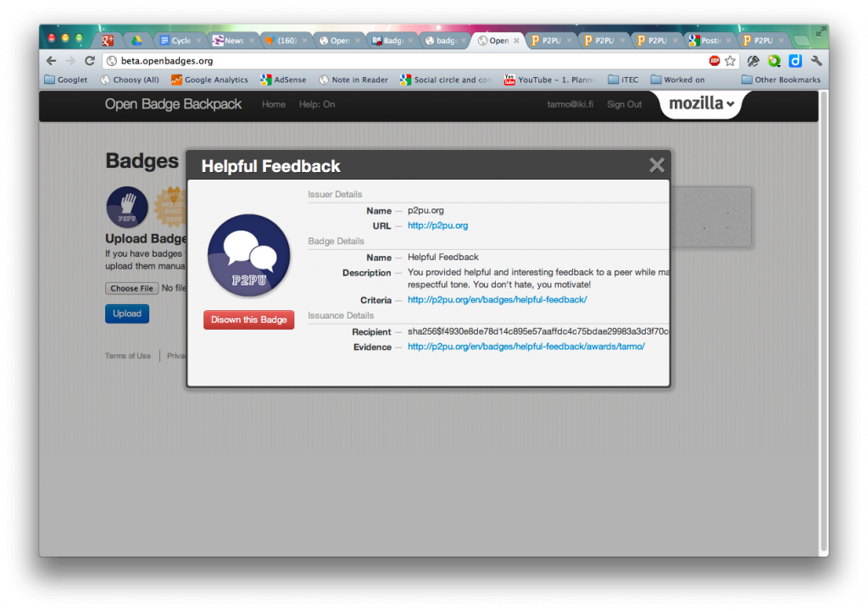Image resolution: width=868 pixels, height=611 pixels.
Task: Open the Other Bookmarks folder
Action: click(x=781, y=80)
